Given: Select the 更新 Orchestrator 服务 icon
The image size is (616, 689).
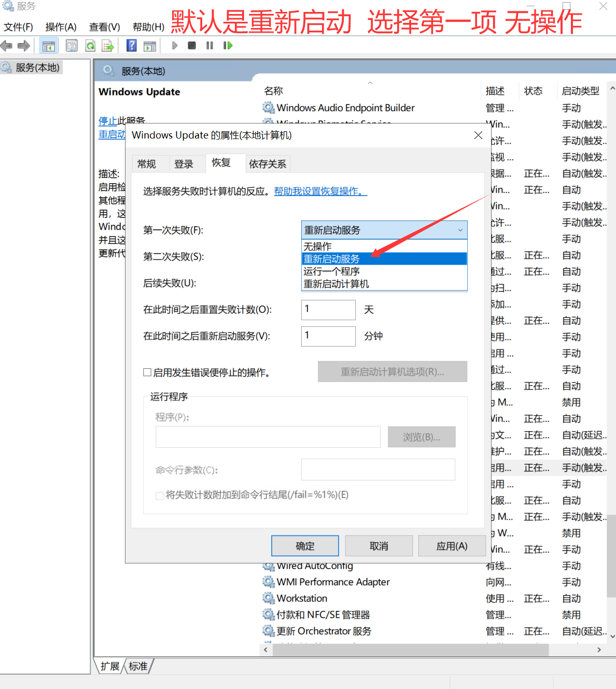Looking at the screenshot, I should point(269,631).
